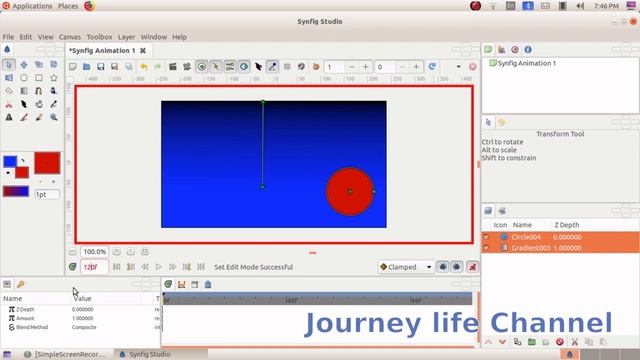Click the 1pt brush size field
This screenshot has width=640, height=360.
tap(47, 194)
